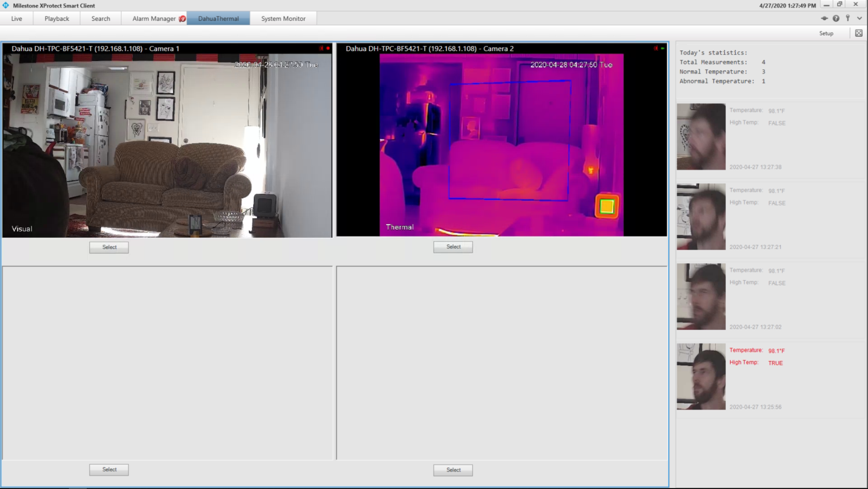Click the Camera 1 visual video feed
This screenshot has width=868, height=489.
(167, 145)
